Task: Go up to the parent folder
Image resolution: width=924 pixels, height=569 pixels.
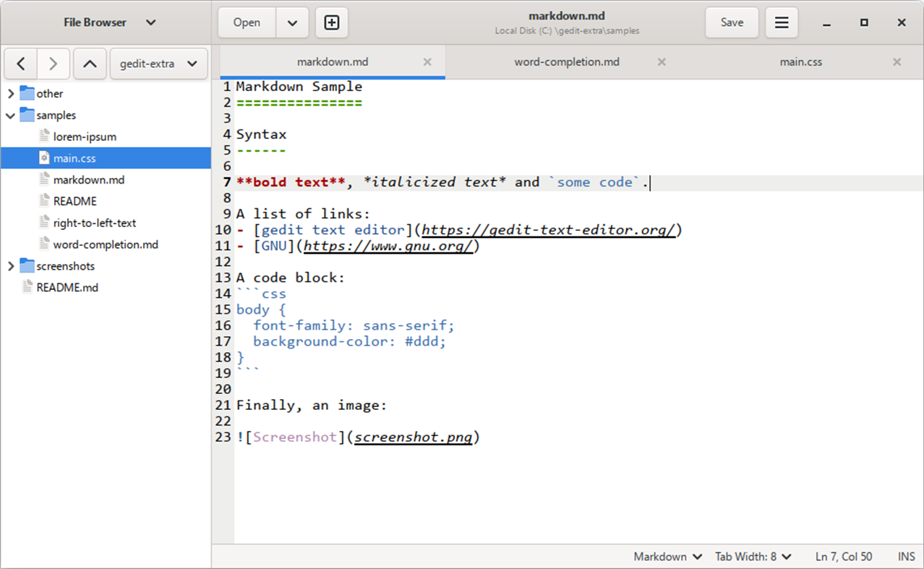Action: [90, 64]
